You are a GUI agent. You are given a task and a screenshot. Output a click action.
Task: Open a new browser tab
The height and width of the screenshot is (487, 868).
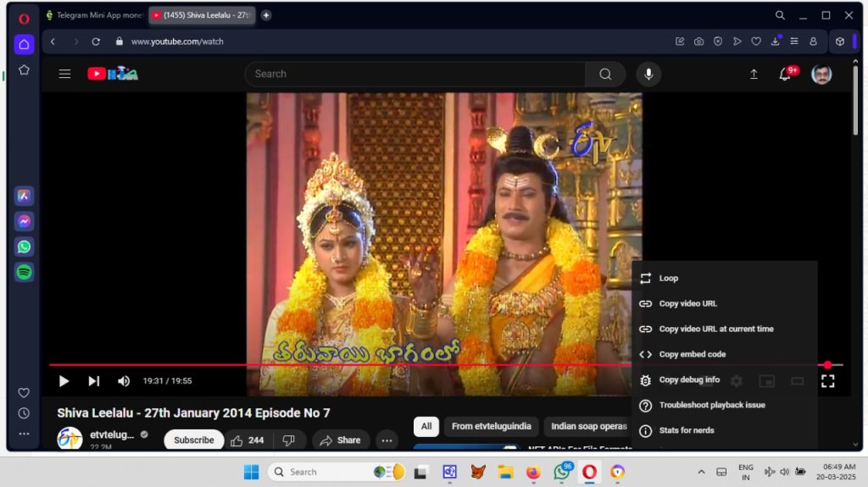click(x=266, y=15)
